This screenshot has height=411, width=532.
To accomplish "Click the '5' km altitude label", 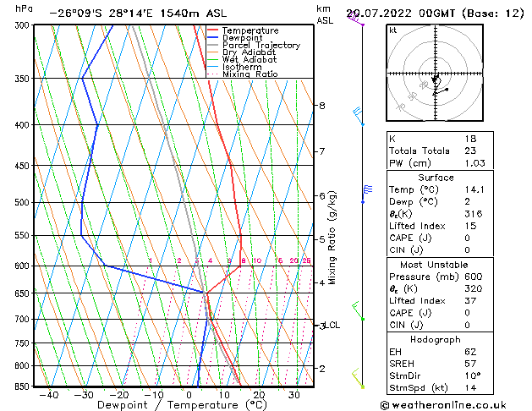I will (322, 239).
